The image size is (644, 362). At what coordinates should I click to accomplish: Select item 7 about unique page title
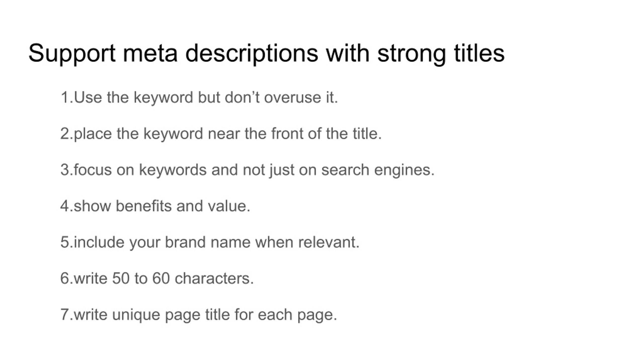point(199,315)
